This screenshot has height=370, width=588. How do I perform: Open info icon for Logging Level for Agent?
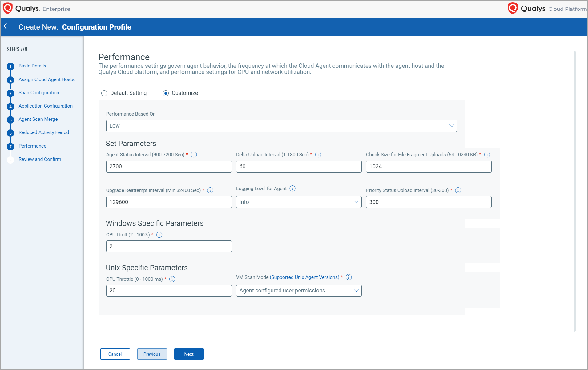(292, 189)
